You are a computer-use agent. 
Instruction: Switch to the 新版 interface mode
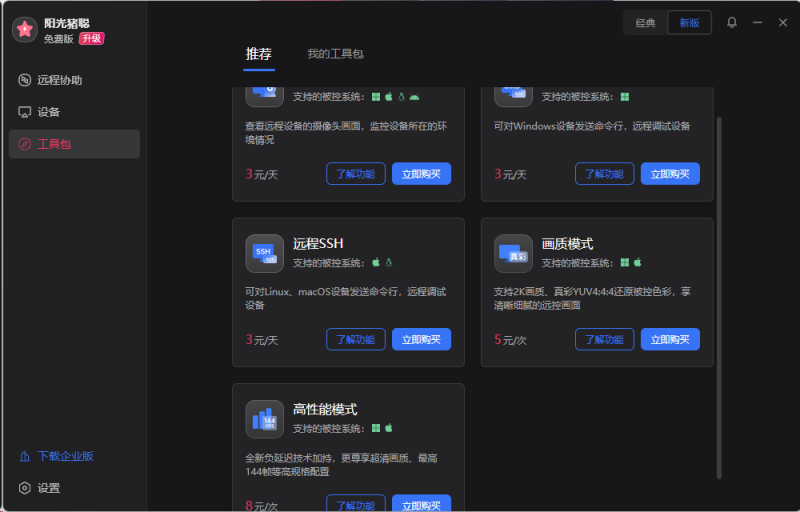click(x=689, y=22)
